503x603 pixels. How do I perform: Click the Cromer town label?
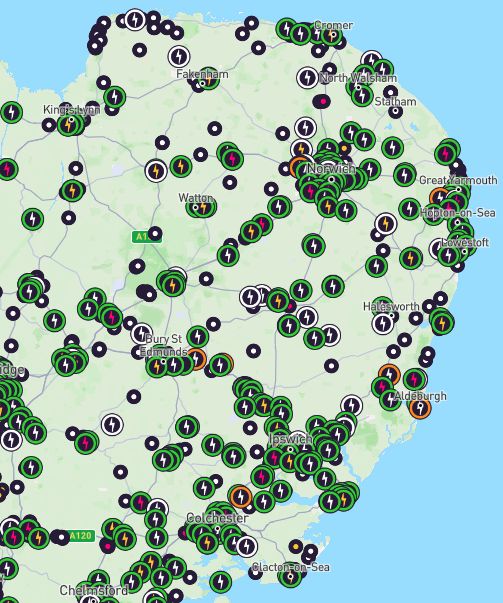(333, 25)
